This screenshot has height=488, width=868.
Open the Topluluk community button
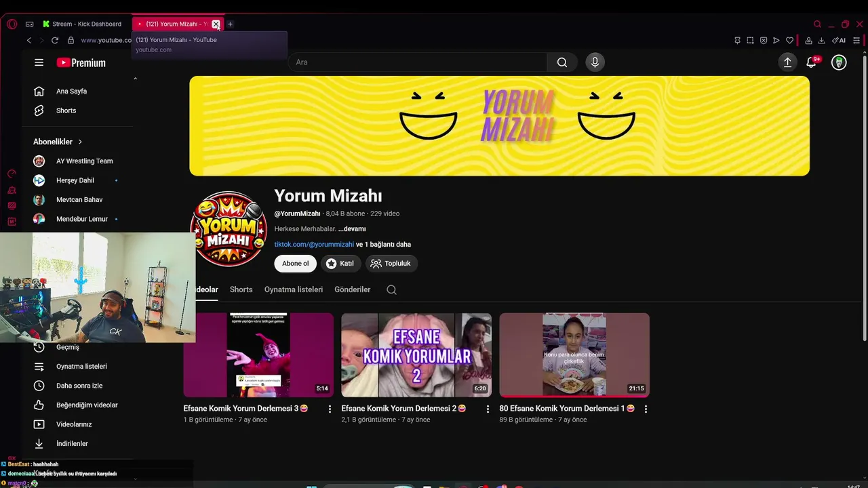(x=391, y=264)
